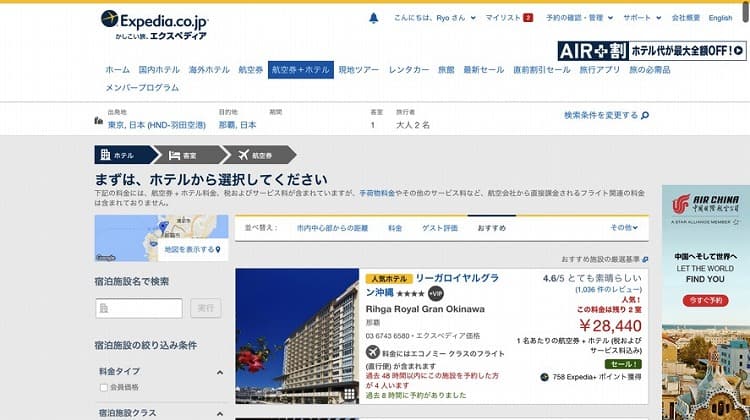The width and height of the screenshot is (750, 420).
Task: Click the おすすめ施設の厳選基準 link
Action: 600,259
